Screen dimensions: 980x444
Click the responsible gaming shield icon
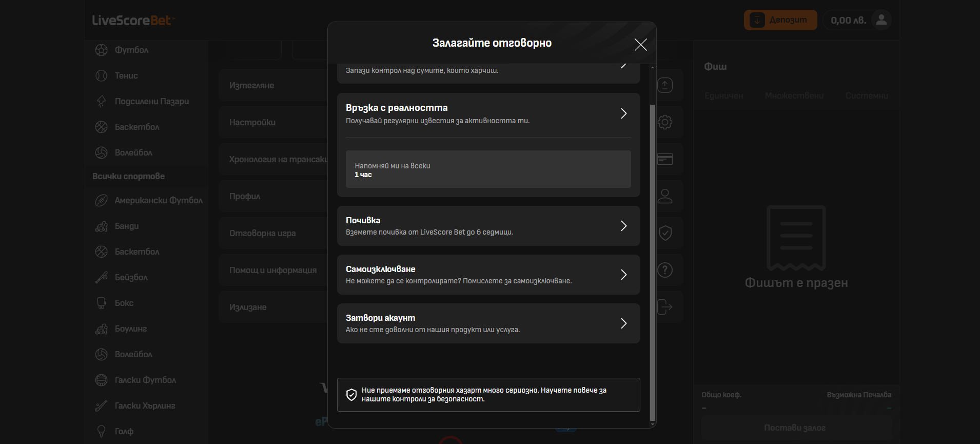coord(665,233)
